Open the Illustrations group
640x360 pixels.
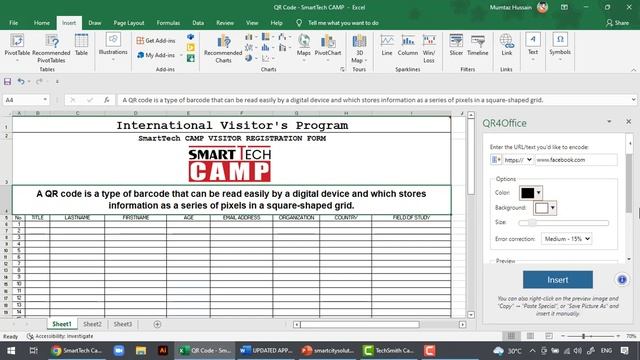[113, 47]
